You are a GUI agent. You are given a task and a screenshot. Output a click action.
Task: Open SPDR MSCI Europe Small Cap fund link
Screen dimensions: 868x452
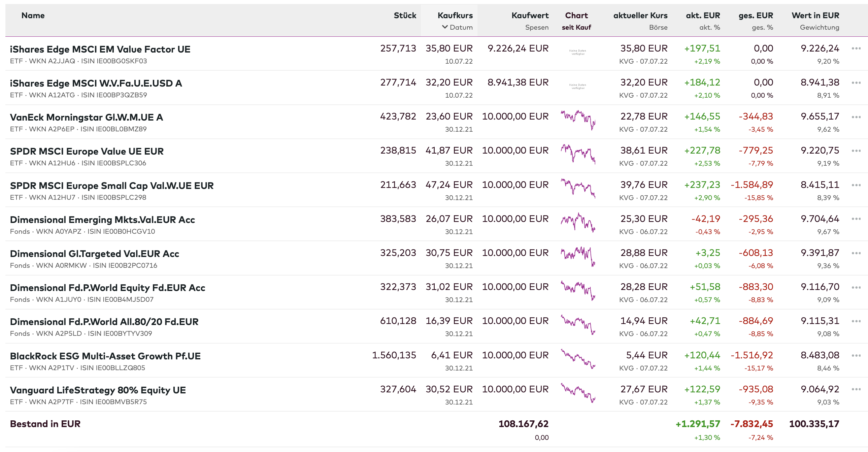111,185
